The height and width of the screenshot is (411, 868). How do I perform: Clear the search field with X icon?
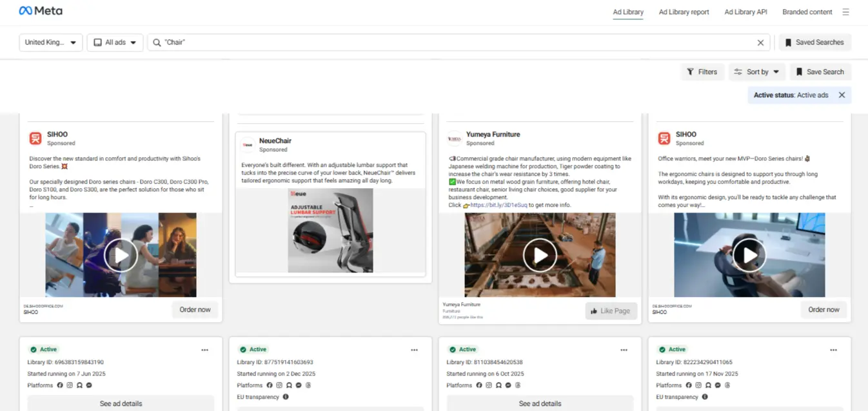pos(760,43)
